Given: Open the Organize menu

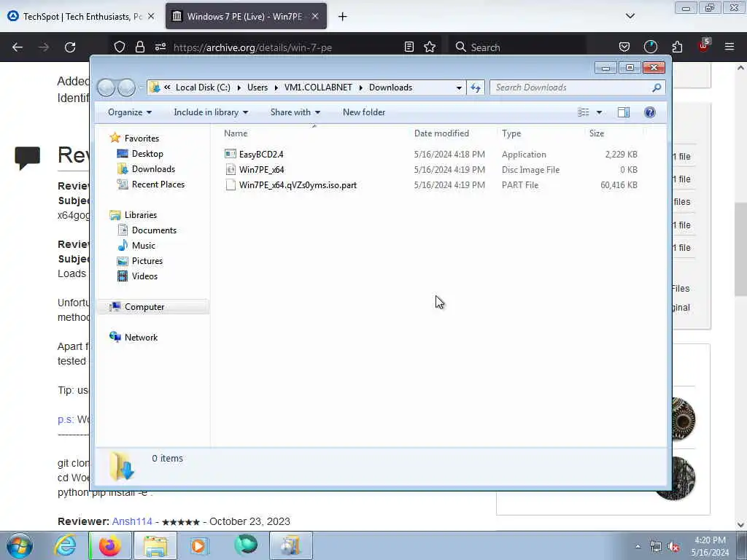Looking at the screenshot, I should pyautogui.click(x=130, y=112).
